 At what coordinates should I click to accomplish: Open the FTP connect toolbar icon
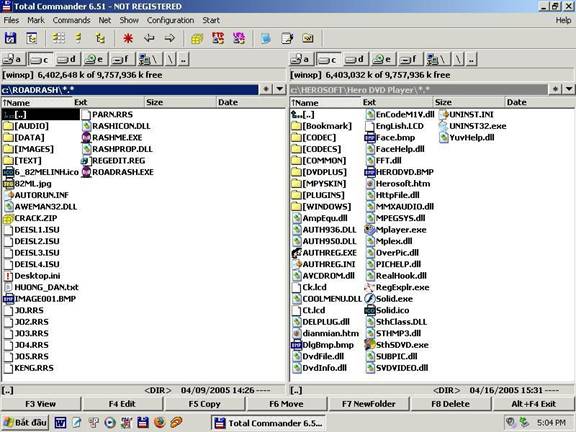pyautogui.click(x=218, y=38)
